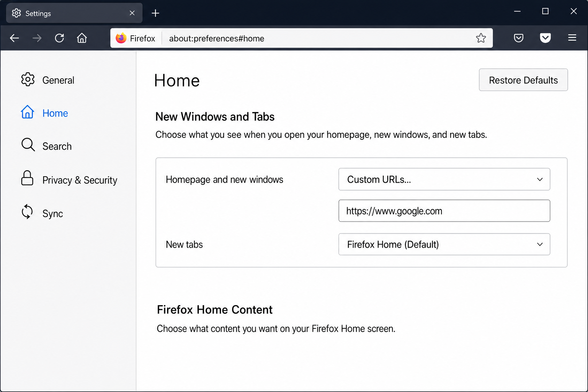
Task: Click the Homepage and new windows label
Action: (224, 180)
